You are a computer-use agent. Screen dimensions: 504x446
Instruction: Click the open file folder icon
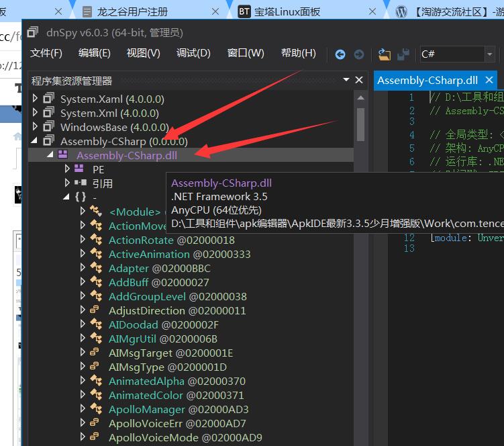[385, 54]
